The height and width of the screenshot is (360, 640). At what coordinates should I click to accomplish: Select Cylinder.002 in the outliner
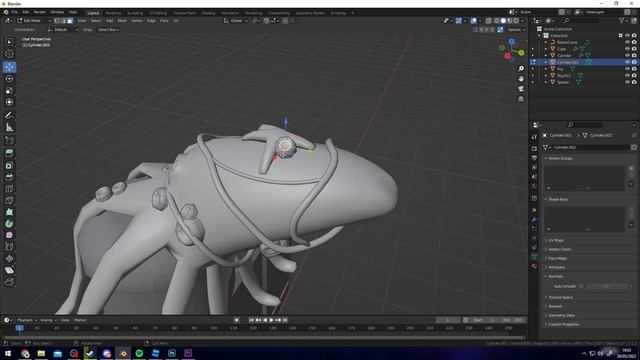[x=567, y=62]
